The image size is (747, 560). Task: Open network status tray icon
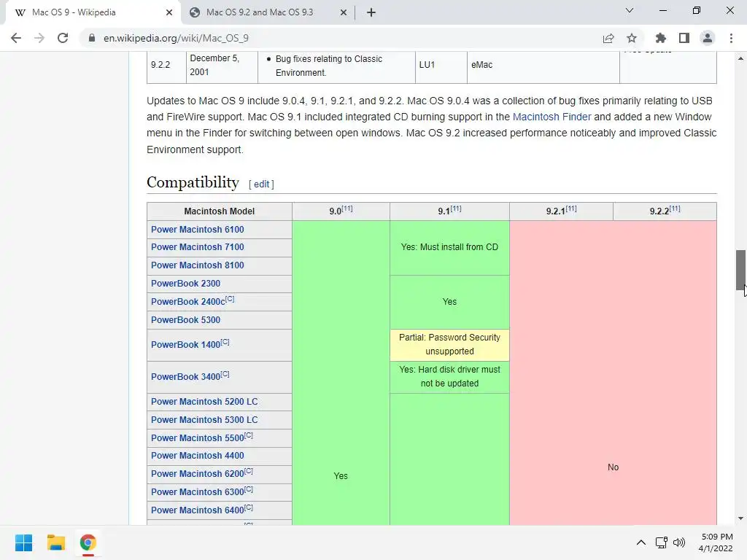(x=661, y=542)
